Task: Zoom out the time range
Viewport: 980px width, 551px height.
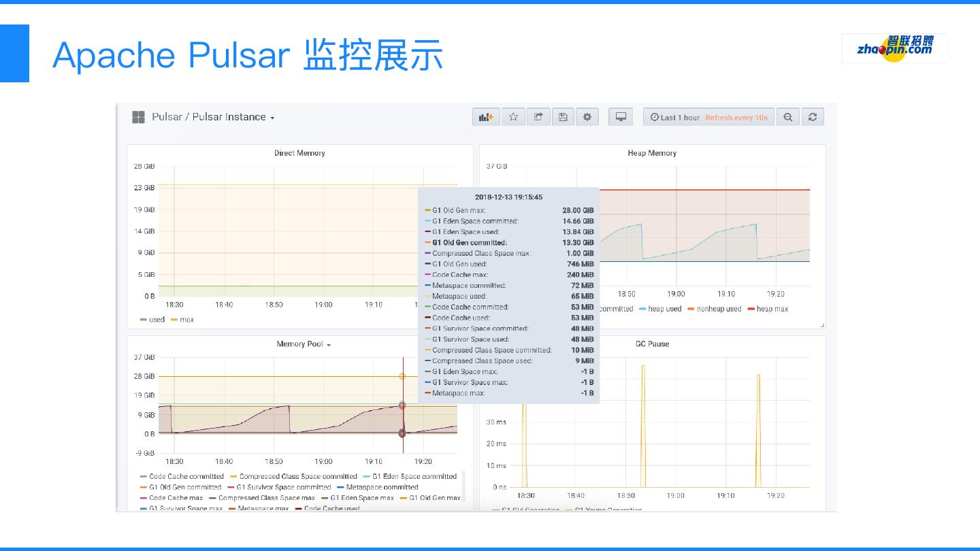Action: 787,117
